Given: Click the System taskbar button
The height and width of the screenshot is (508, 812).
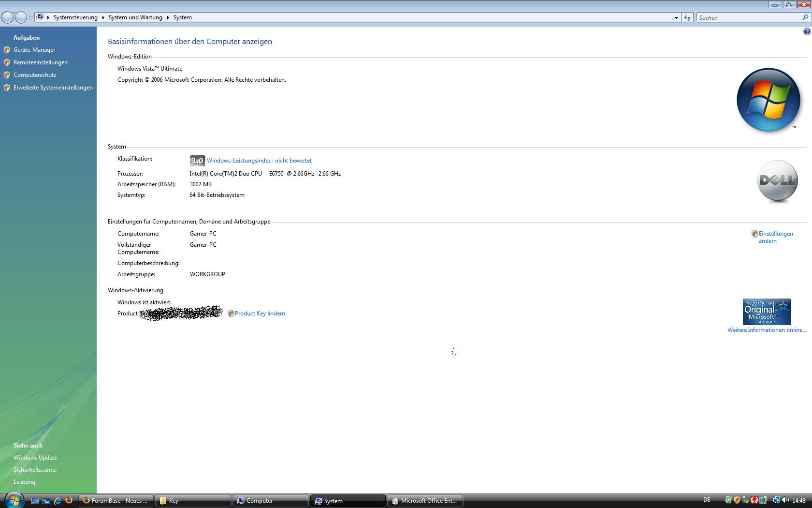Looking at the screenshot, I should tap(348, 501).
